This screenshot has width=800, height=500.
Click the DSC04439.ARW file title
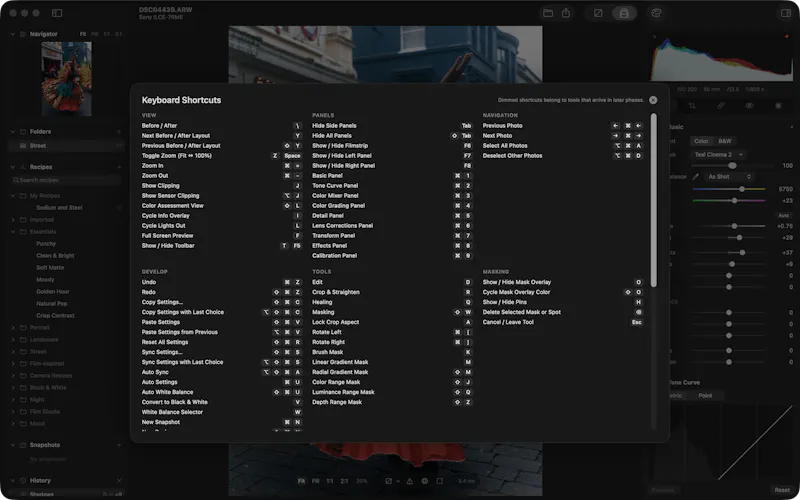tap(166, 10)
